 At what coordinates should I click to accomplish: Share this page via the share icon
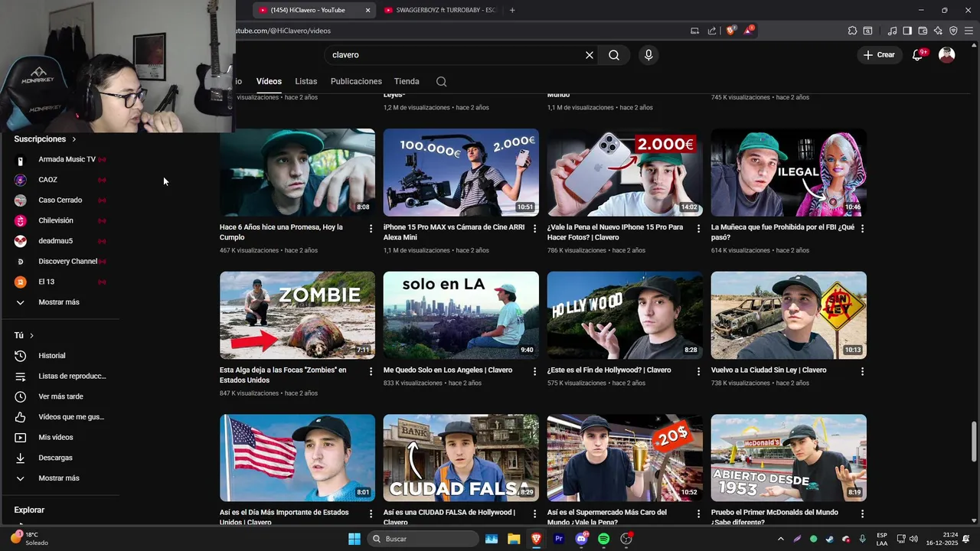pos(712,31)
